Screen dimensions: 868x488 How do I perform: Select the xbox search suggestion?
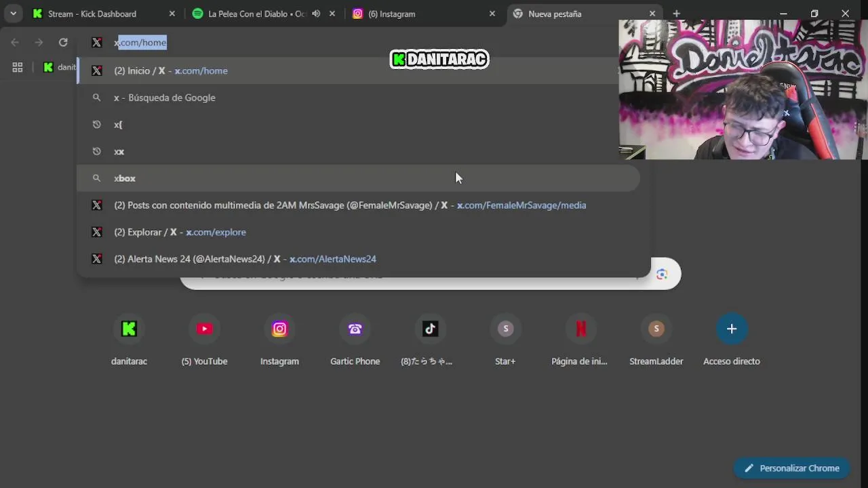358,178
